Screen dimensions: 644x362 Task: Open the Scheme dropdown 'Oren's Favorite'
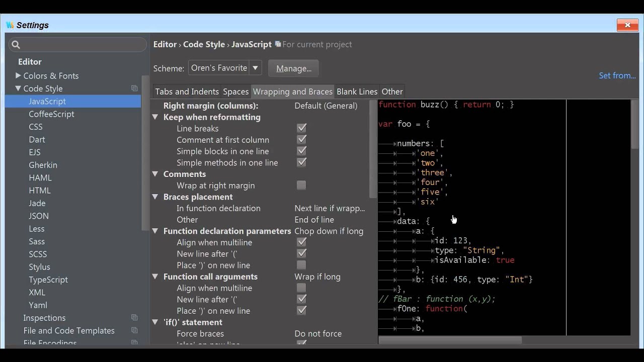click(224, 68)
